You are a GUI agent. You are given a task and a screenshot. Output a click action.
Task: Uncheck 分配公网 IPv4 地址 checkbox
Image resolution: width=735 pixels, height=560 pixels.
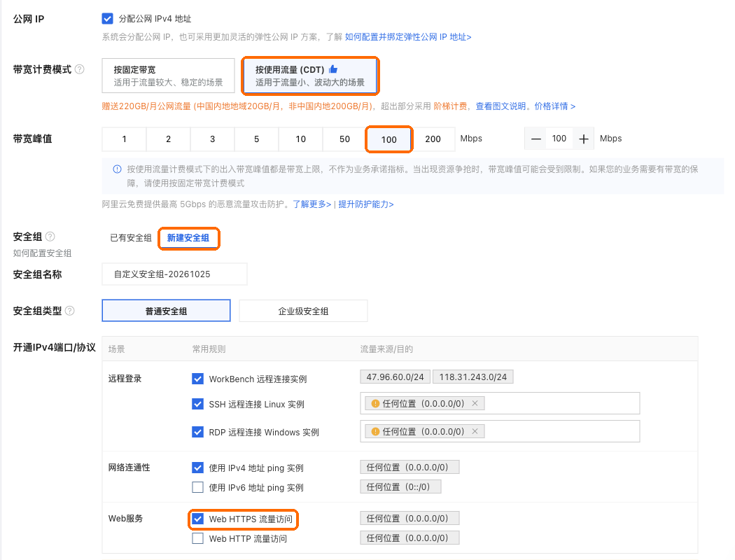(x=107, y=19)
